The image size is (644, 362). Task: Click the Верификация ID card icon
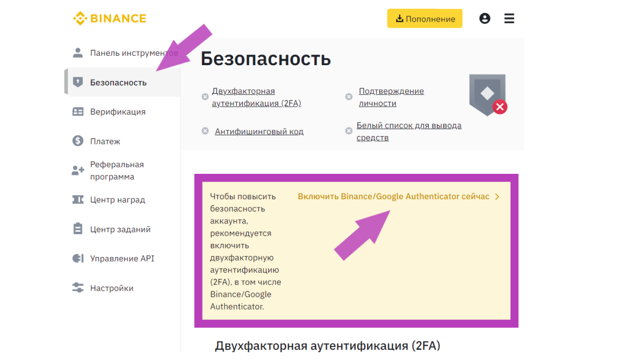click(78, 112)
